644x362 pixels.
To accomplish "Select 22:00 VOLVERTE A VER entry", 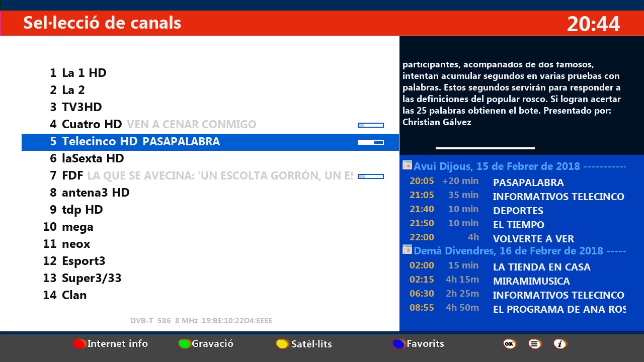I will [514, 238].
